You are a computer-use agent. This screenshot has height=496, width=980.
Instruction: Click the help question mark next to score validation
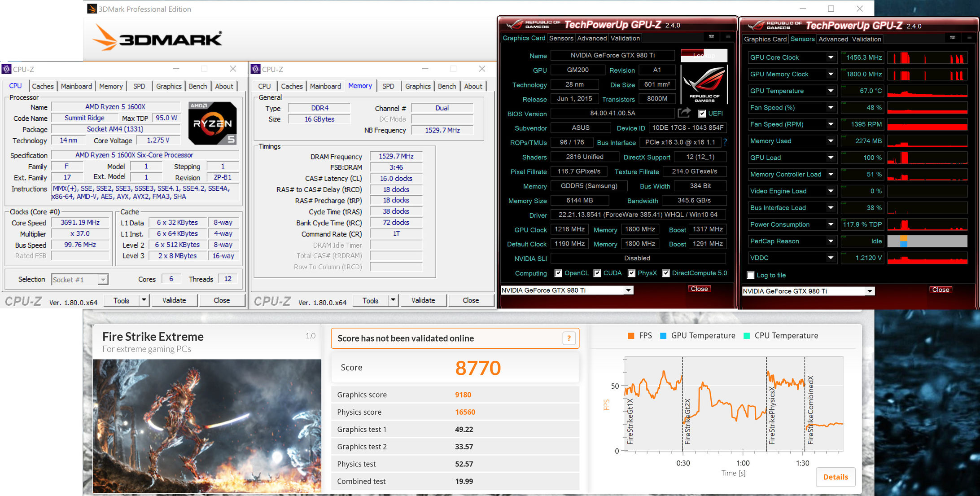click(569, 338)
